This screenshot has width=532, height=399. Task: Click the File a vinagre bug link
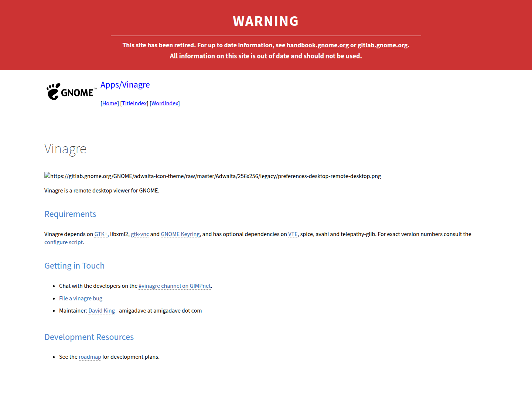tap(81, 299)
